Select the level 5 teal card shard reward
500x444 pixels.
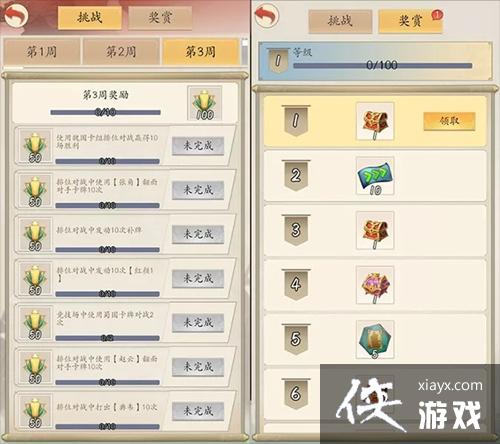[375, 340]
